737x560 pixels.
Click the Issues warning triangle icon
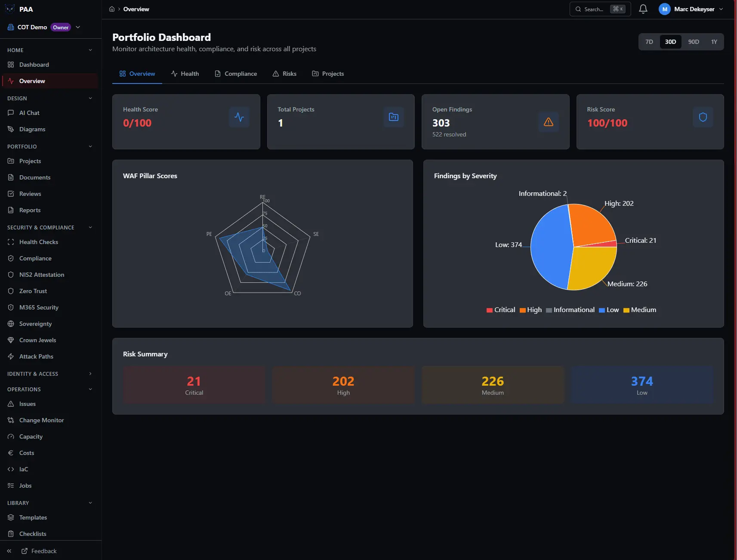pyautogui.click(x=11, y=404)
